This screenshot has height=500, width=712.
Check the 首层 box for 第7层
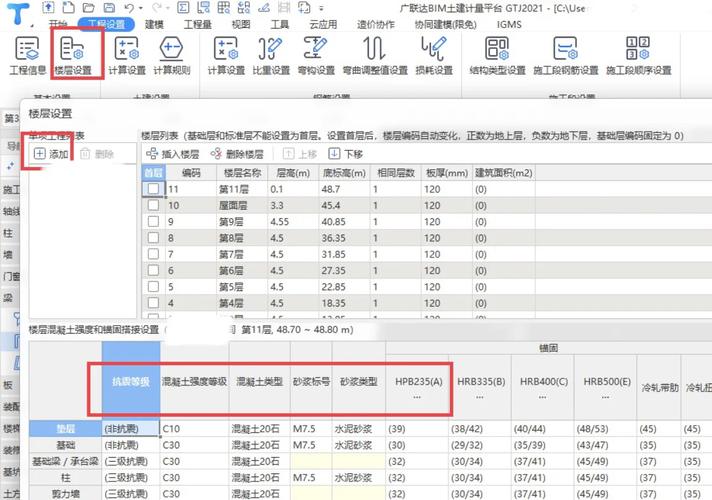pyautogui.click(x=153, y=254)
